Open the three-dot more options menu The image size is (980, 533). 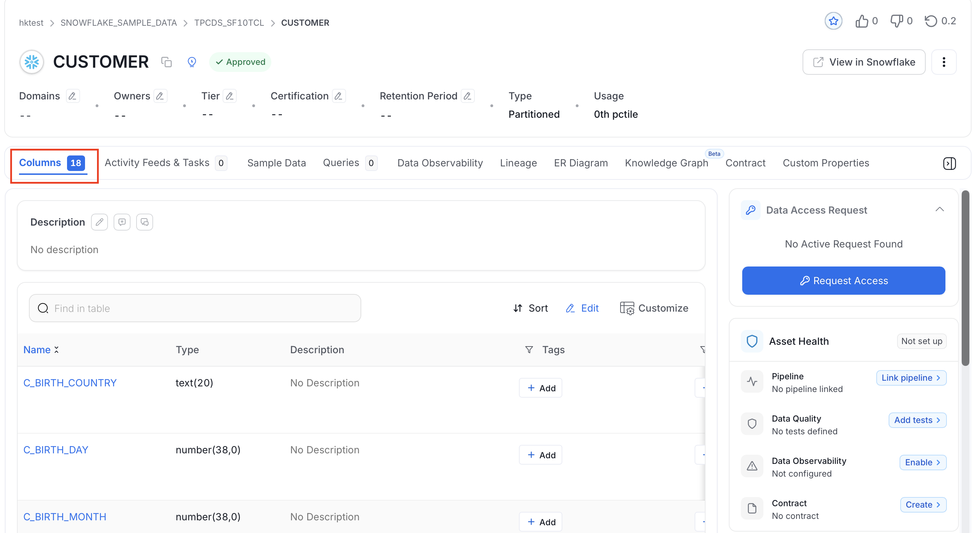pyautogui.click(x=943, y=62)
